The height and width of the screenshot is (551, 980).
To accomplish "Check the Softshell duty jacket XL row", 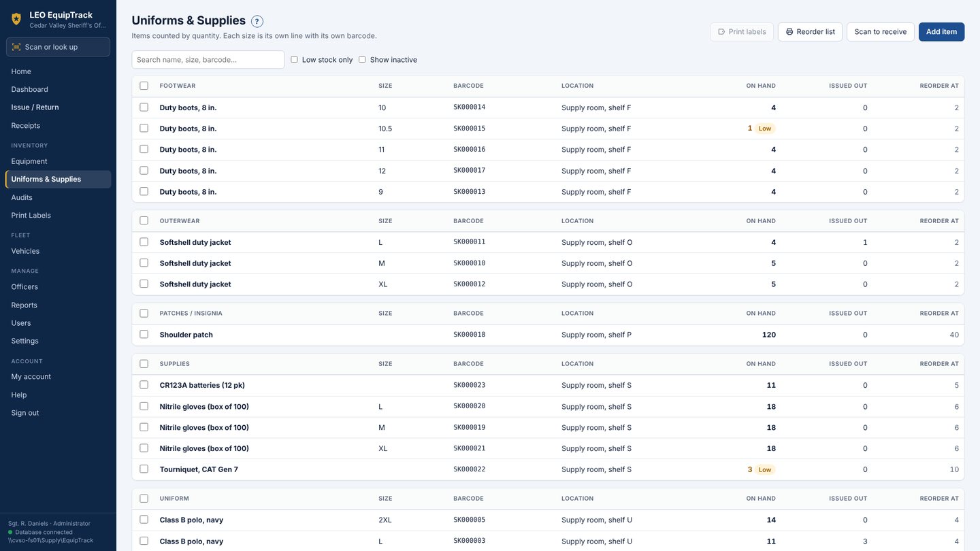I will [x=144, y=284].
